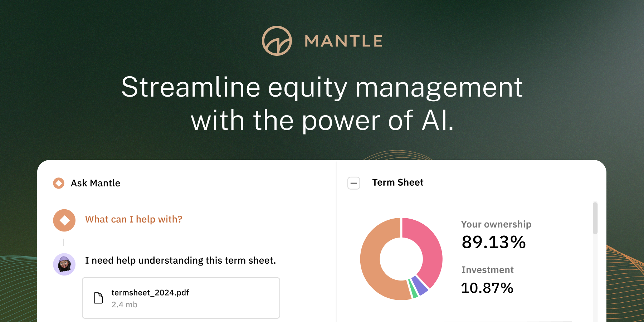Click the Mantle circular logo icon
Viewport: 644px width, 322px height.
tap(277, 41)
